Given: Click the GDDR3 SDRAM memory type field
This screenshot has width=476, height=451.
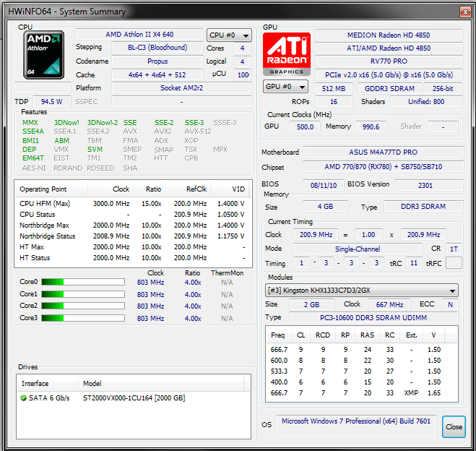Looking at the screenshot, I should click(389, 89).
